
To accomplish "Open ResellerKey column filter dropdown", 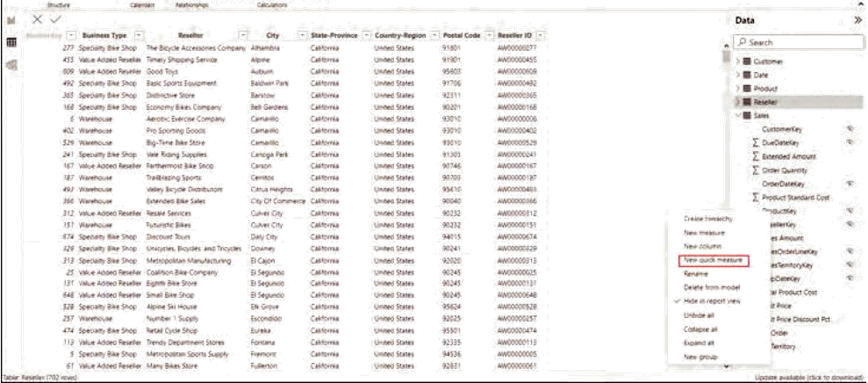I will pos(70,35).
